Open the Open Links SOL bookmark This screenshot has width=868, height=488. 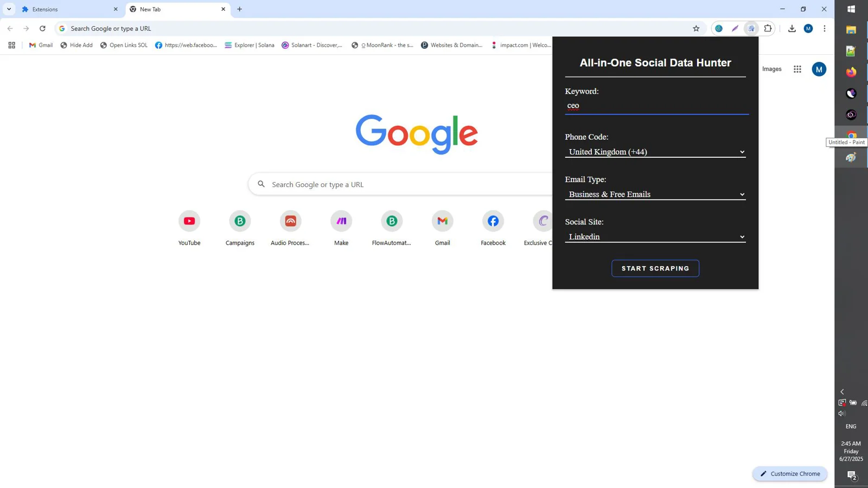(124, 45)
